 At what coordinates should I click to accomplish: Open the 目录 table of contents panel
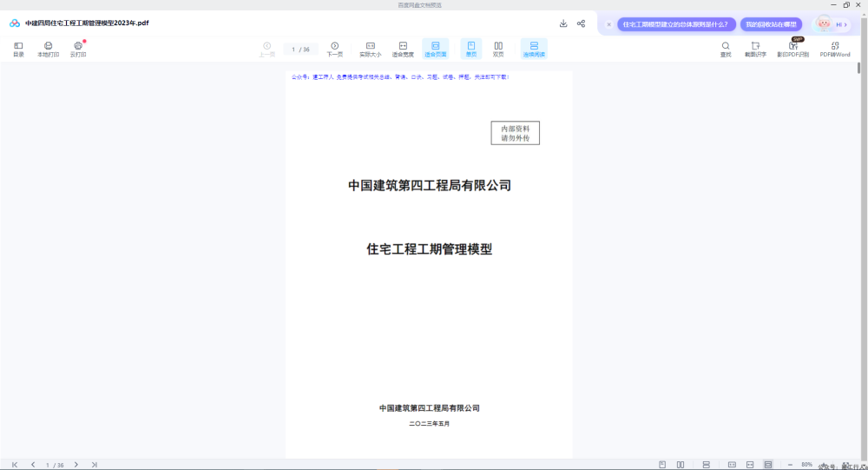point(18,49)
